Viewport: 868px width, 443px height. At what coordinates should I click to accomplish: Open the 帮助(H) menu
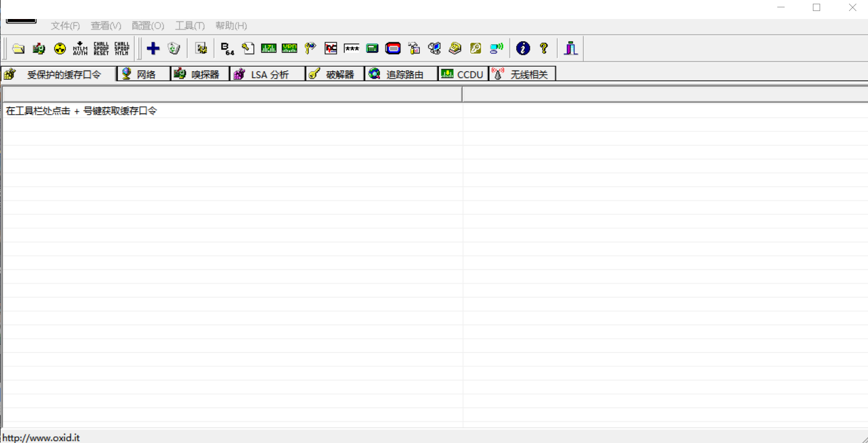(231, 26)
